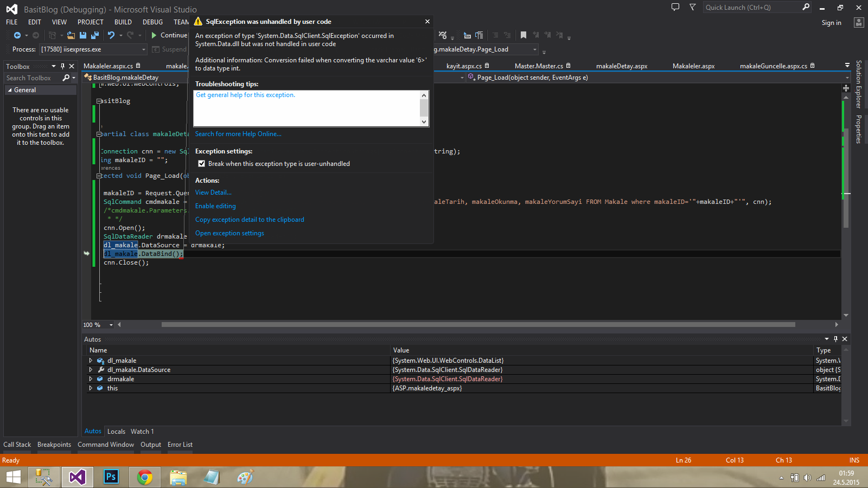Open Google Chrome from the taskbar
This screenshot has height=488, width=868.
tap(144, 477)
